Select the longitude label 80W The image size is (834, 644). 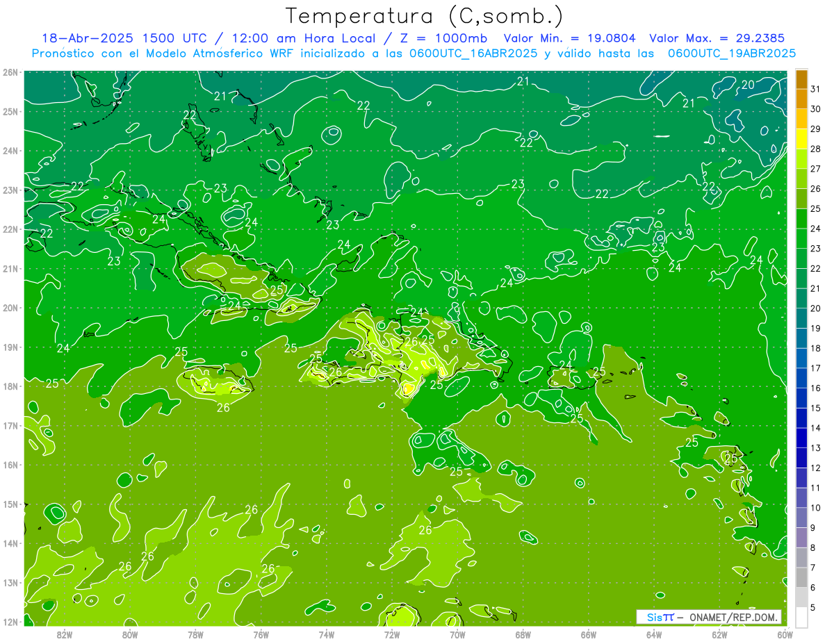click(129, 634)
